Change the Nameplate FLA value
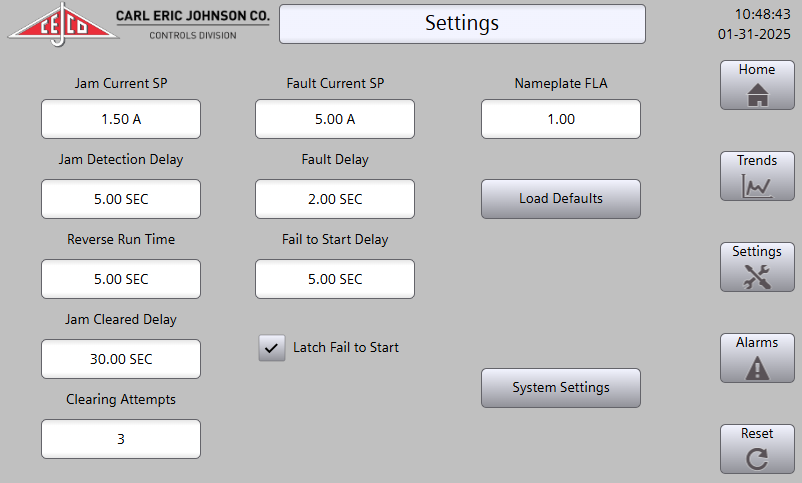Screen dimensions: 802x483 coord(561,119)
